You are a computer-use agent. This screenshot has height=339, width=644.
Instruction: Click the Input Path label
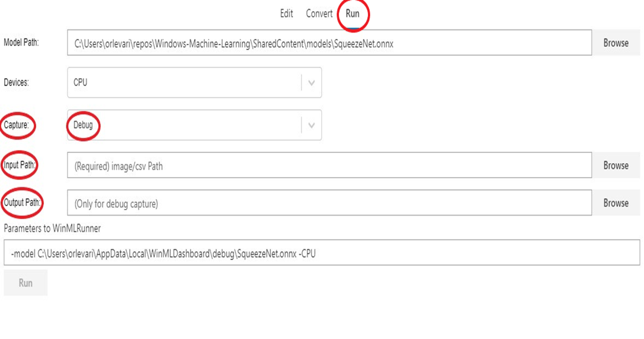pyautogui.click(x=19, y=165)
